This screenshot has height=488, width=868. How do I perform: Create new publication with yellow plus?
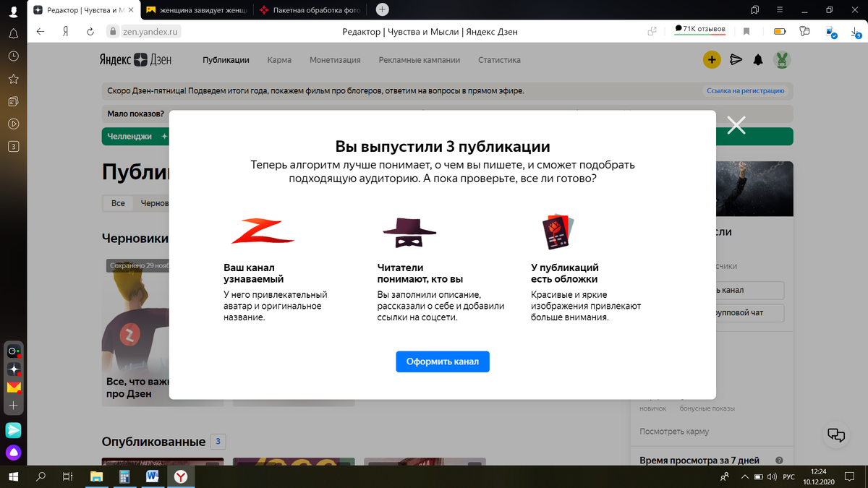point(712,60)
